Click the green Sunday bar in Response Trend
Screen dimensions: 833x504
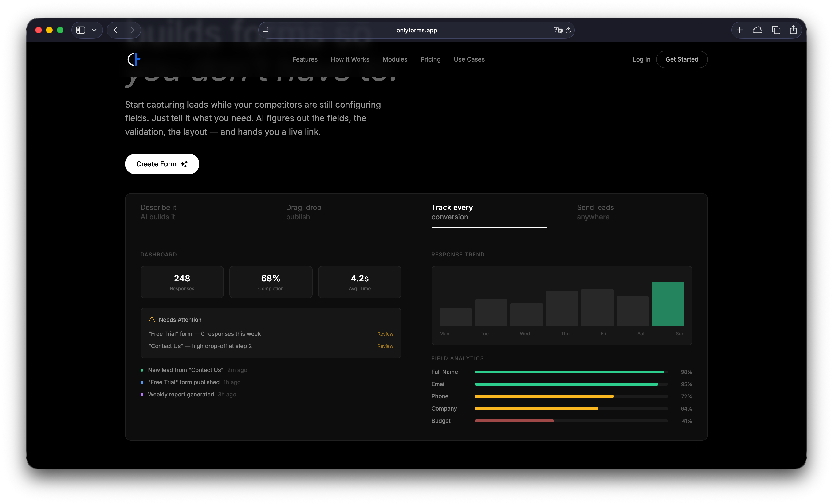[x=668, y=304]
